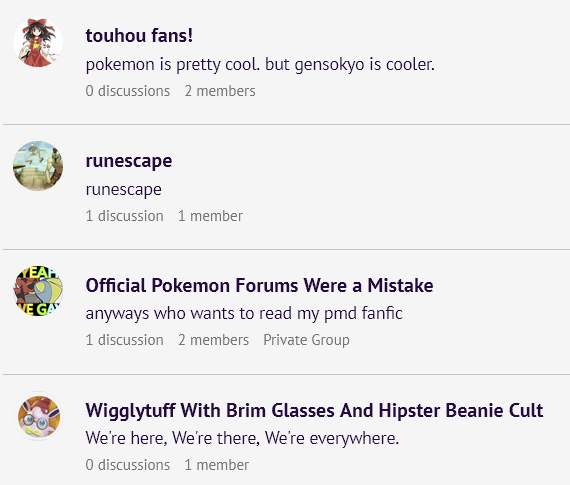Visit Official Pokemon Forums Were a Mistake group

point(259,285)
